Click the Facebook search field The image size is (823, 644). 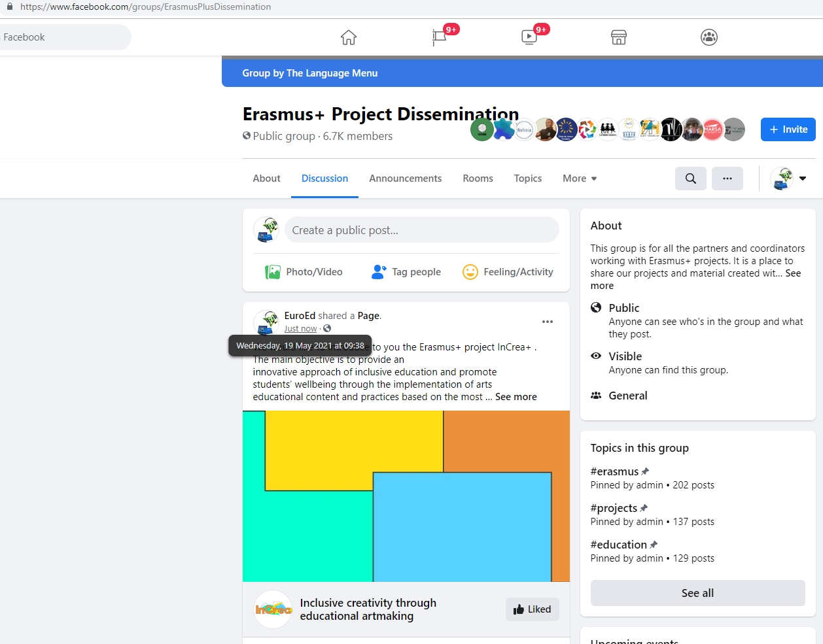64,37
